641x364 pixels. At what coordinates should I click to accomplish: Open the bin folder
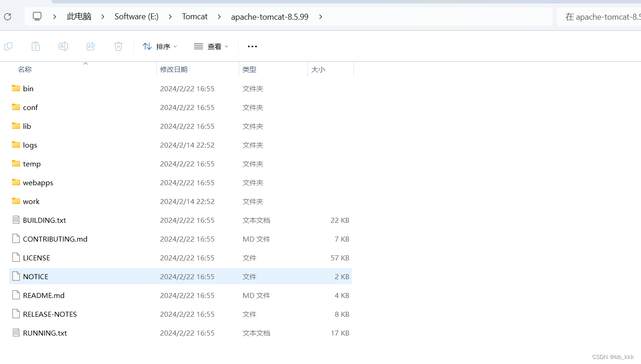(28, 88)
